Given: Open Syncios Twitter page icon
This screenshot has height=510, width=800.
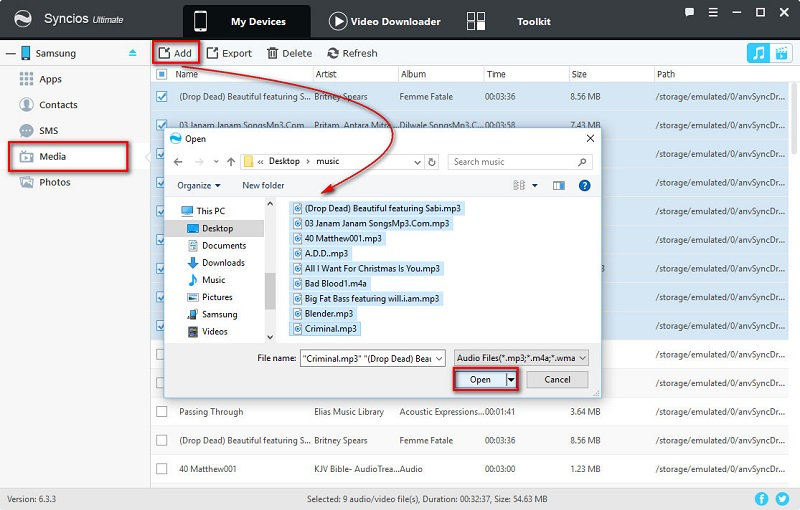Looking at the screenshot, I should click(x=782, y=499).
